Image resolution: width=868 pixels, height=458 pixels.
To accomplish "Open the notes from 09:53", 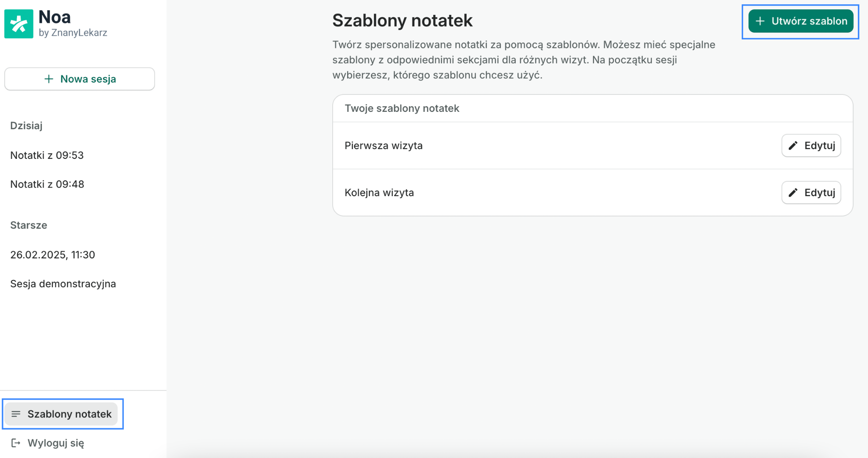I will (47, 155).
